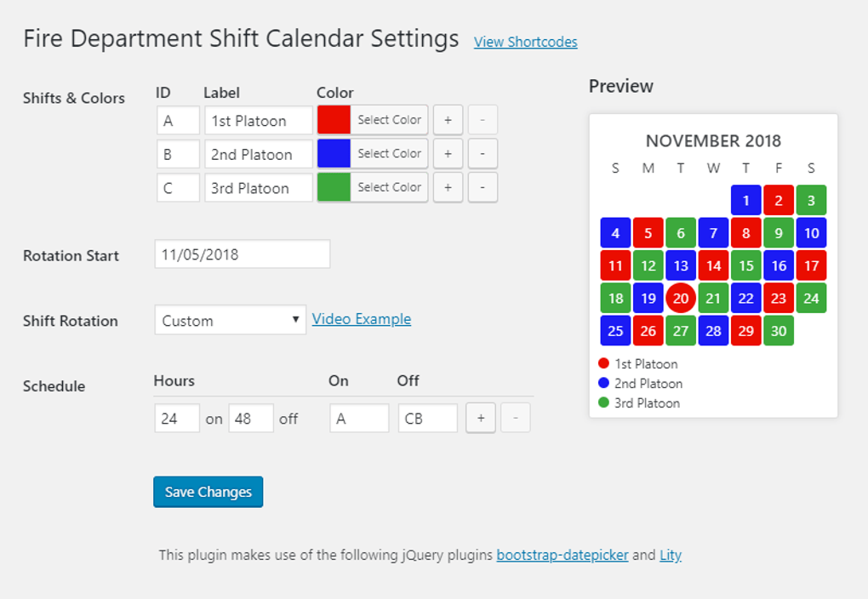868x599 pixels.
Task: Click the - button on the 2nd Platoon row
Action: tap(483, 153)
